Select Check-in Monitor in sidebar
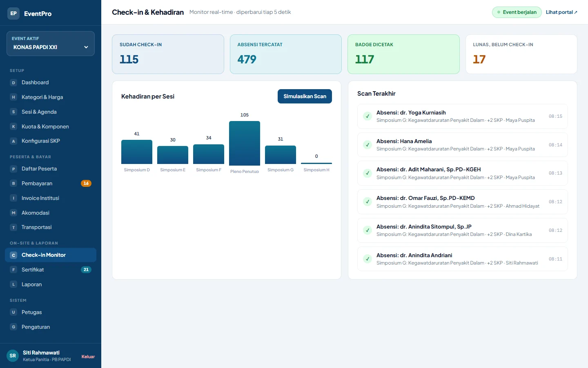Screen dimensions: 588x368 (x=51, y=255)
